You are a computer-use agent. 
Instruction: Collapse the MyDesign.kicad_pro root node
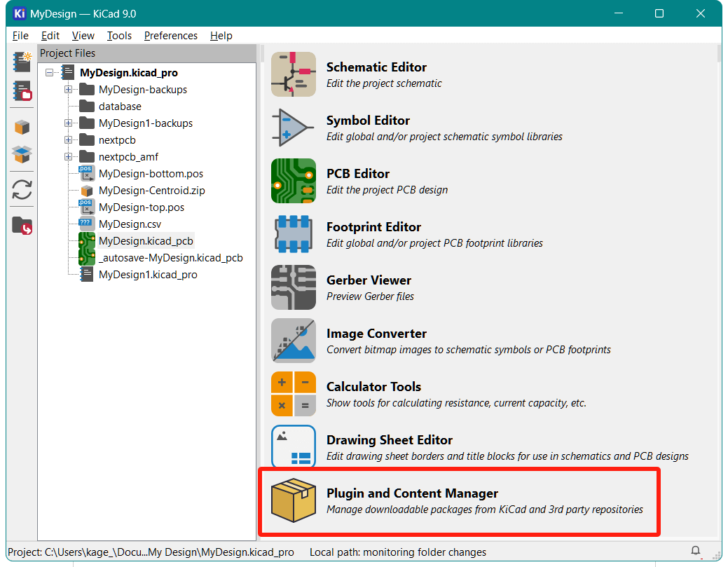(x=50, y=73)
